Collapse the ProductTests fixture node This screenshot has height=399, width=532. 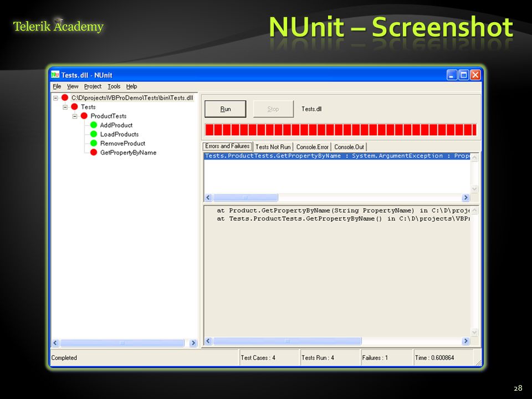[x=75, y=116]
